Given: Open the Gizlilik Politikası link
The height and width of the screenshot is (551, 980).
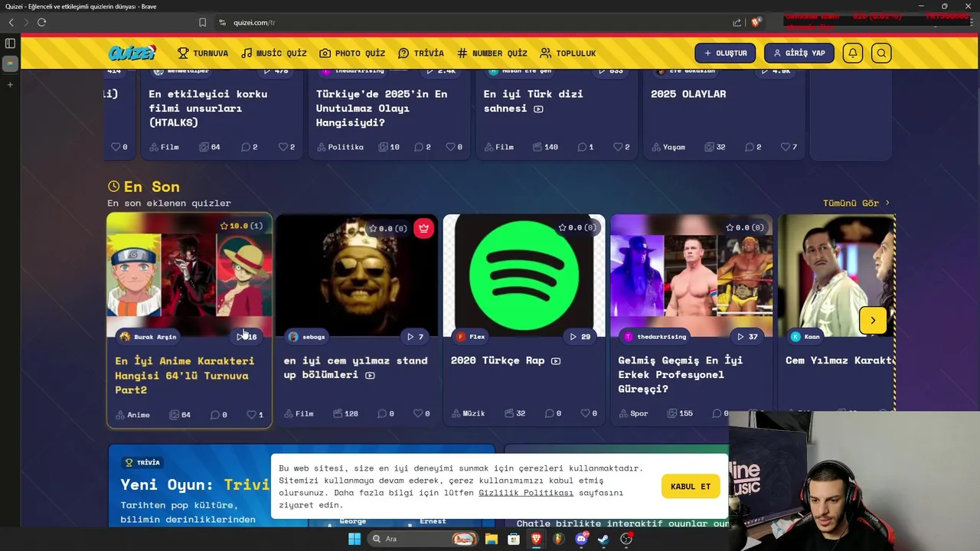Looking at the screenshot, I should tap(526, 493).
